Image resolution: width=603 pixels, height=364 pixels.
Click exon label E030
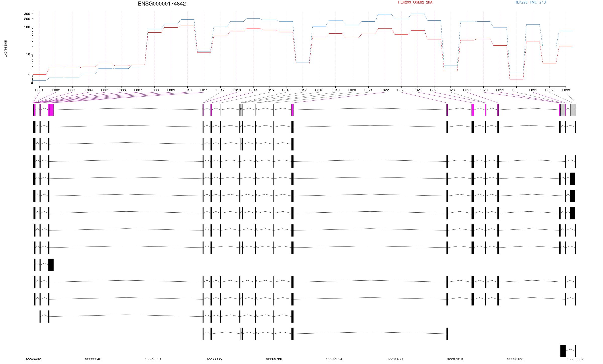tap(516, 90)
